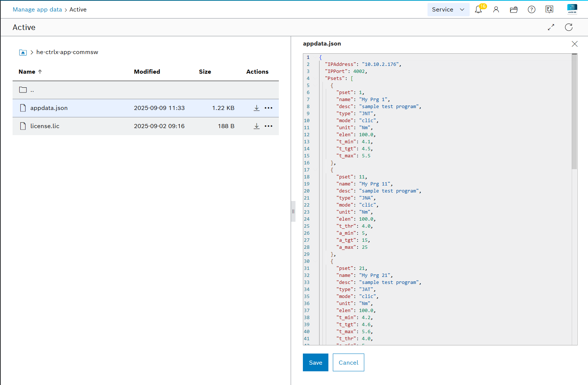Select the license.lic file row
The height and width of the screenshot is (385, 588).
point(45,126)
